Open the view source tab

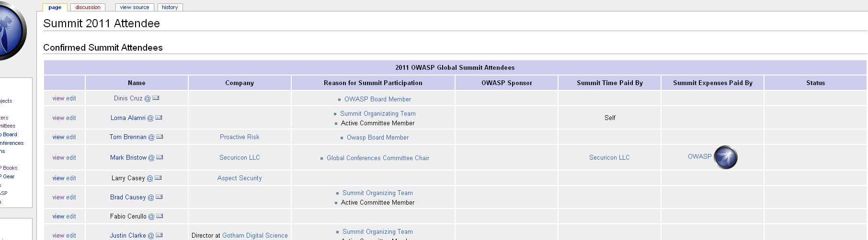(x=135, y=7)
